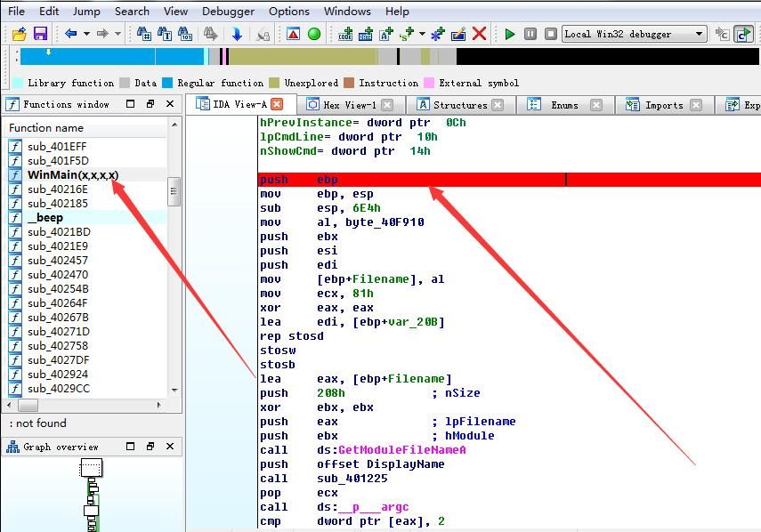761x532 pixels.
Task: Click the grayed binoculars search-next icon
Action: [x=210, y=34]
